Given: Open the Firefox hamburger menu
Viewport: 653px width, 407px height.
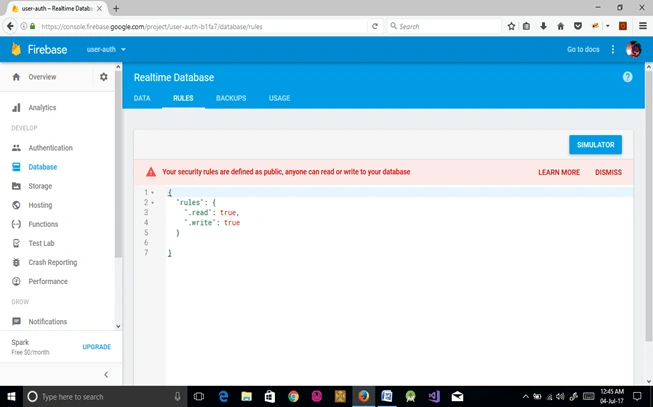Looking at the screenshot, I should [643, 26].
